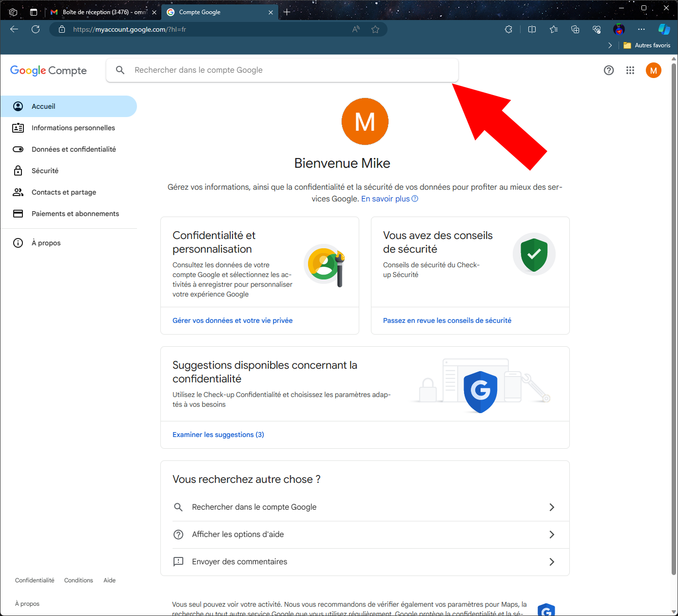Image resolution: width=678 pixels, height=616 pixels.
Task: View site information via the lock icon
Action: coord(62,29)
